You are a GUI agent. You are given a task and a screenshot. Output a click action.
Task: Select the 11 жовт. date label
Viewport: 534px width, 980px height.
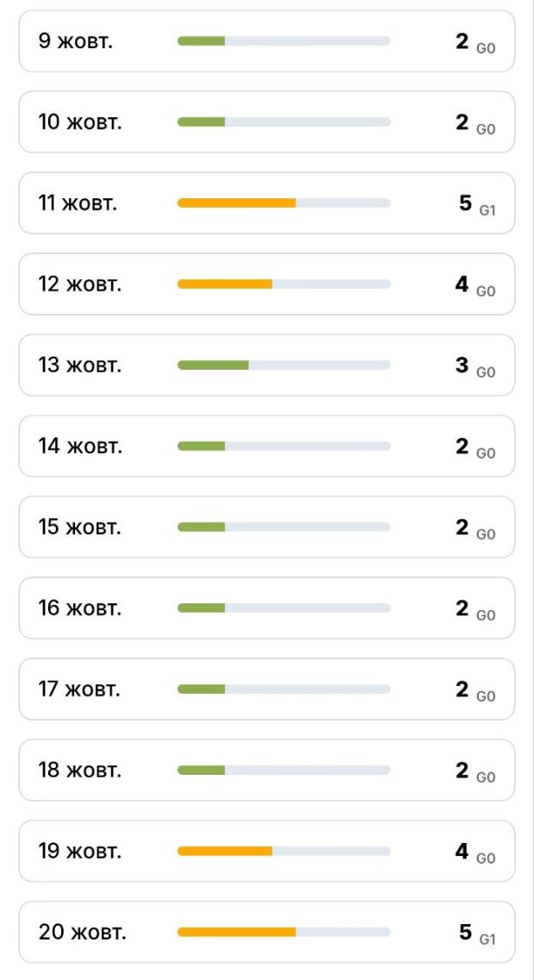(x=78, y=203)
